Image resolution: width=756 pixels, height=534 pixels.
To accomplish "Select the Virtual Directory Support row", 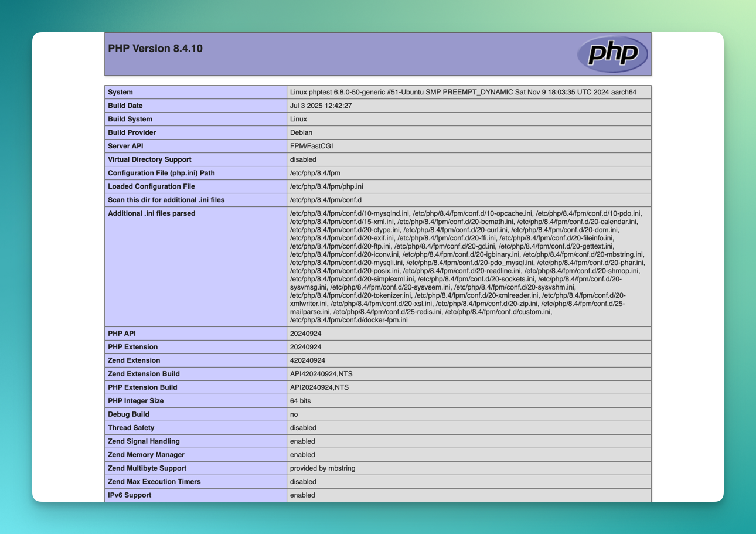I will 148,159.
